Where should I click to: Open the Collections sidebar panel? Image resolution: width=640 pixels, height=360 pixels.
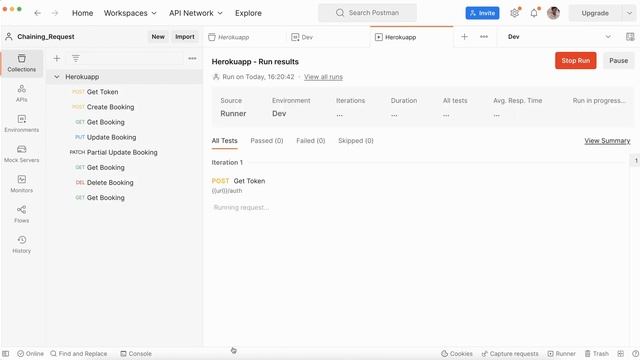point(22,63)
